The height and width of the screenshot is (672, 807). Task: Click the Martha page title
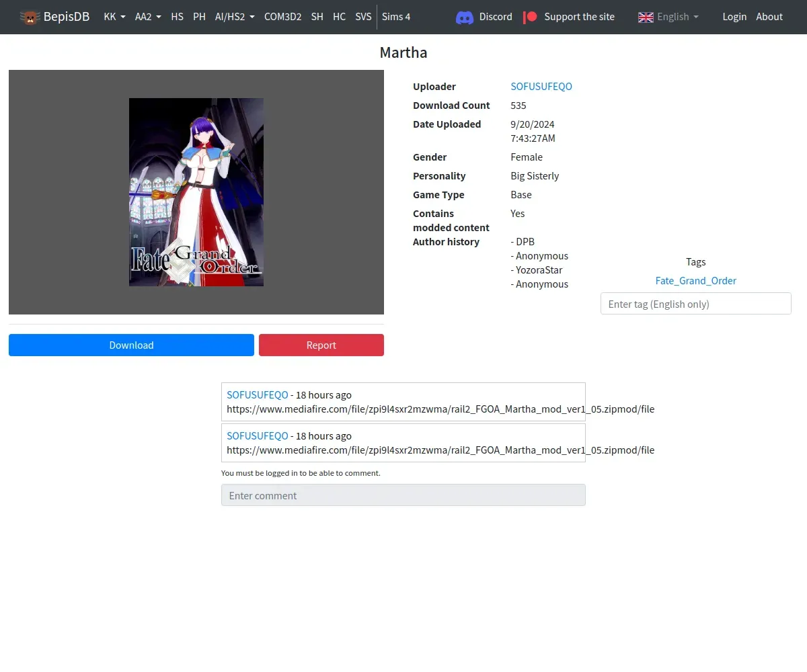click(403, 52)
